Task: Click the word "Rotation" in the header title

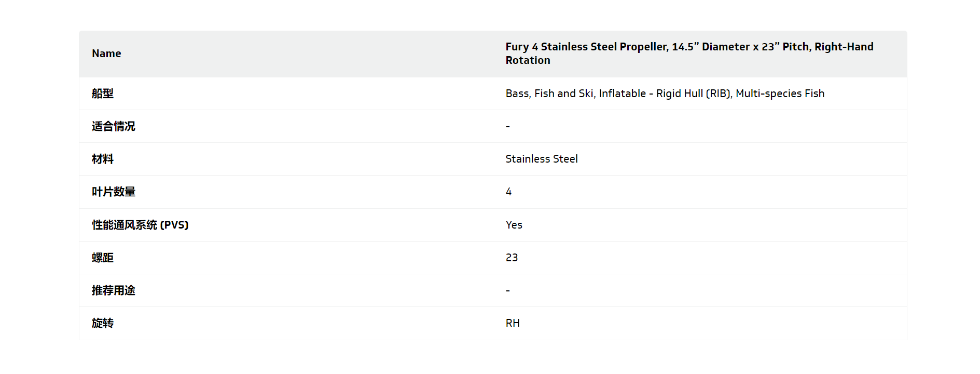Action: [528, 60]
